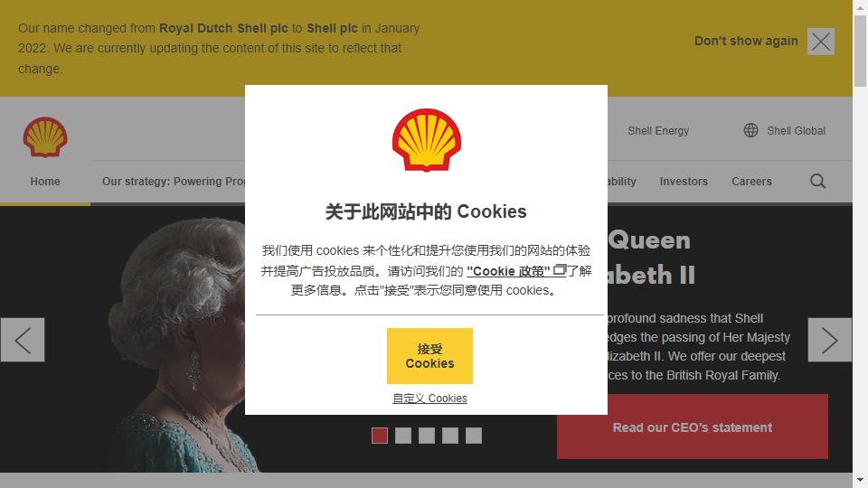
Task: Go to previous carousel slide arrow
Action: coord(23,340)
